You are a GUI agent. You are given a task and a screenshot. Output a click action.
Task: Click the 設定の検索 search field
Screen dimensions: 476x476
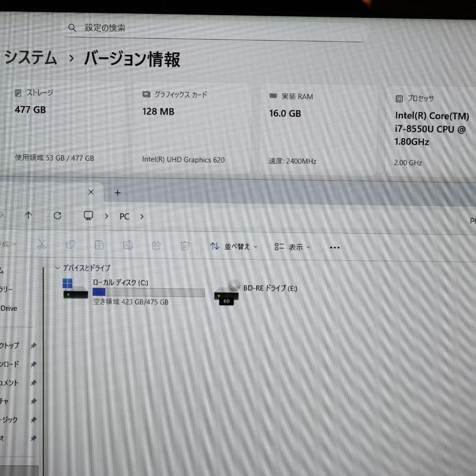tap(176, 28)
